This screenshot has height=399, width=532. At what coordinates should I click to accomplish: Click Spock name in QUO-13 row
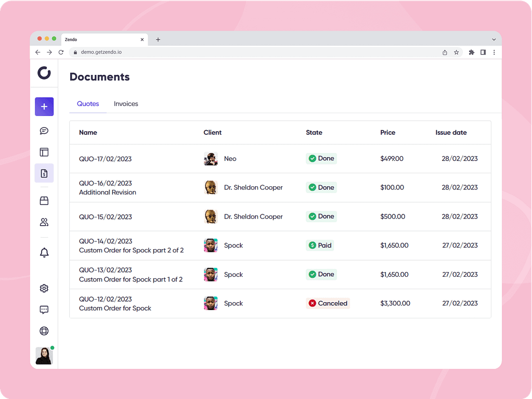point(233,275)
